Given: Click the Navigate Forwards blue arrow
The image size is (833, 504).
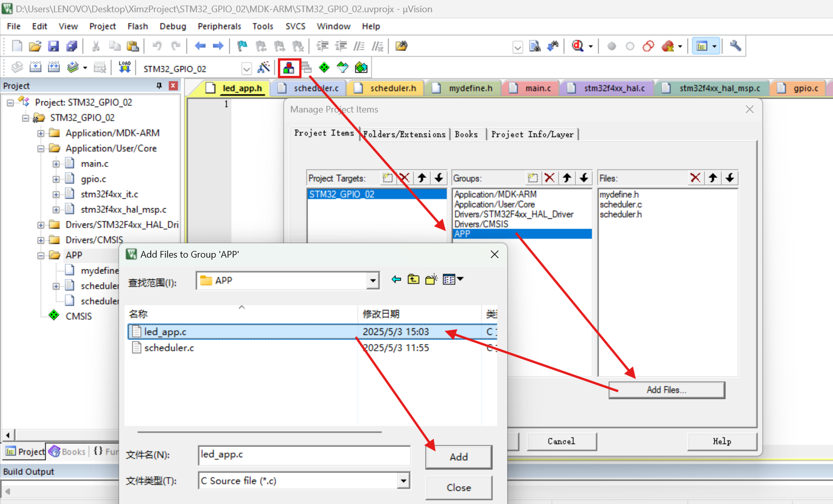Looking at the screenshot, I should 218,46.
